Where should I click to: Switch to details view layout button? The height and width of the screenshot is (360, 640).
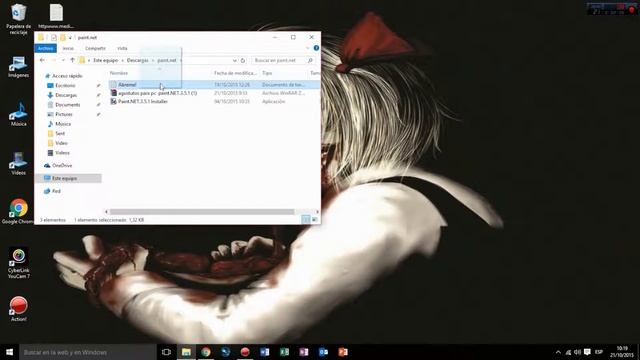pyautogui.click(x=306, y=220)
